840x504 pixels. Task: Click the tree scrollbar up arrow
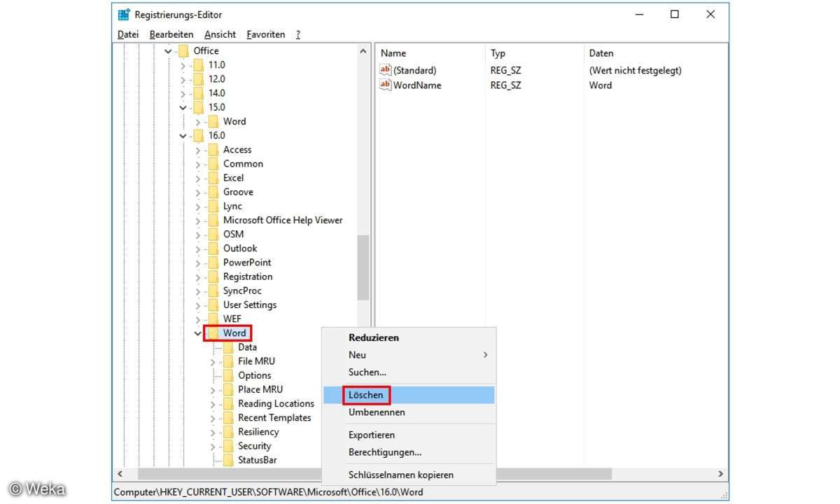(x=363, y=51)
